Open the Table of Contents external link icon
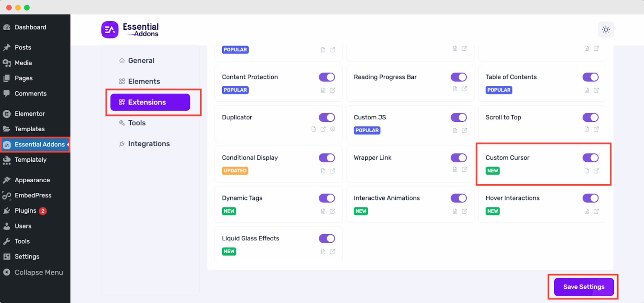 click(x=596, y=90)
